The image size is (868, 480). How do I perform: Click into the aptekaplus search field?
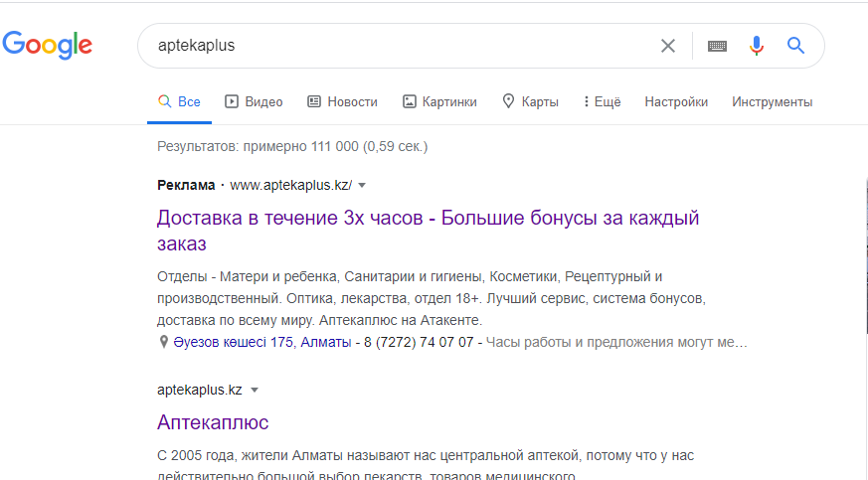pos(398,46)
